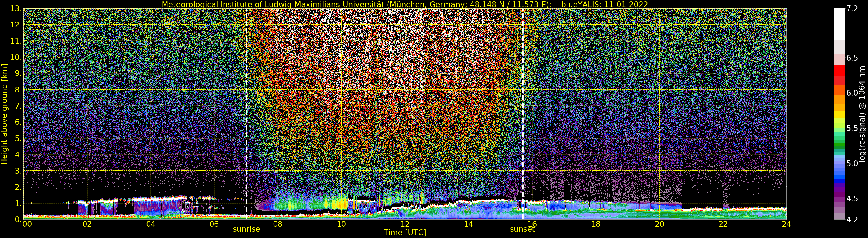Click colorbar value "4.5"
This screenshot has width=868, height=238.
(x=852, y=198)
